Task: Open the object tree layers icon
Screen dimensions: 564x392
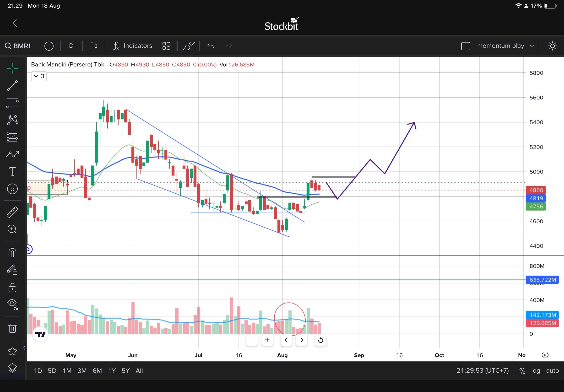Action: pos(12,368)
